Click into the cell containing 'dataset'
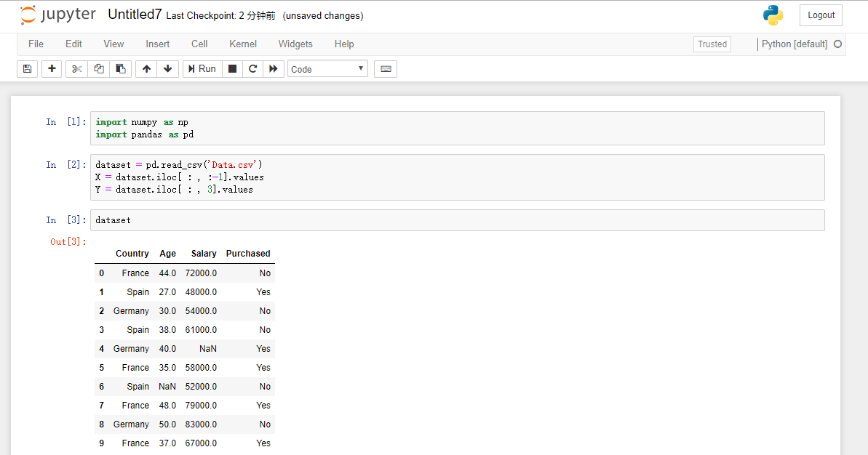868x455 pixels. coord(457,220)
